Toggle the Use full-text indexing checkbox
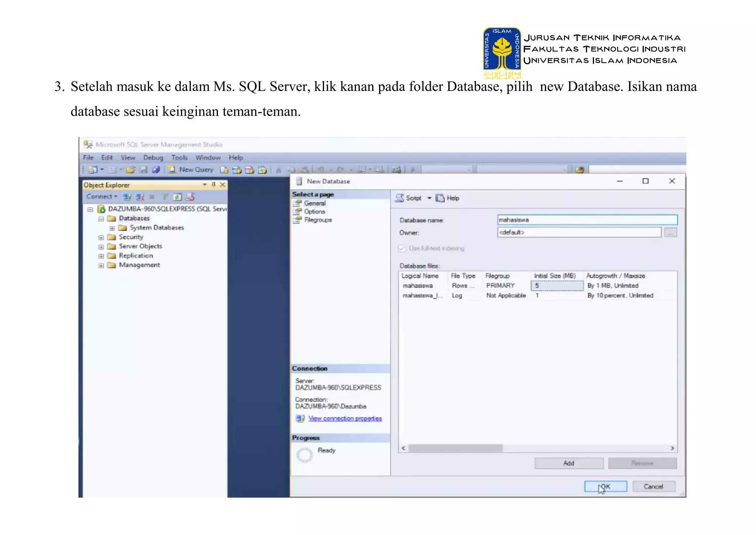 tap(402, 248)
